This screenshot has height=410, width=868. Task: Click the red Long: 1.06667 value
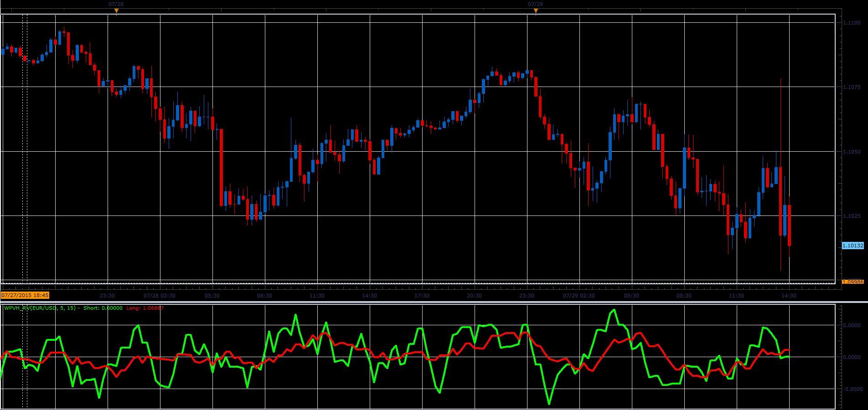(145, 308)
